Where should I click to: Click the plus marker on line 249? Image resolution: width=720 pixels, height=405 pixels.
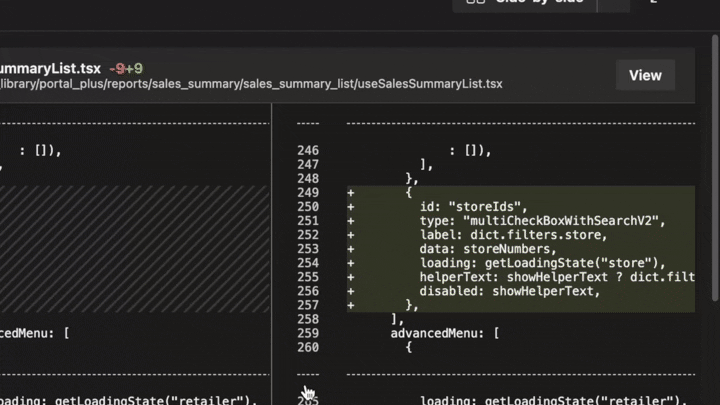[351, 193]
